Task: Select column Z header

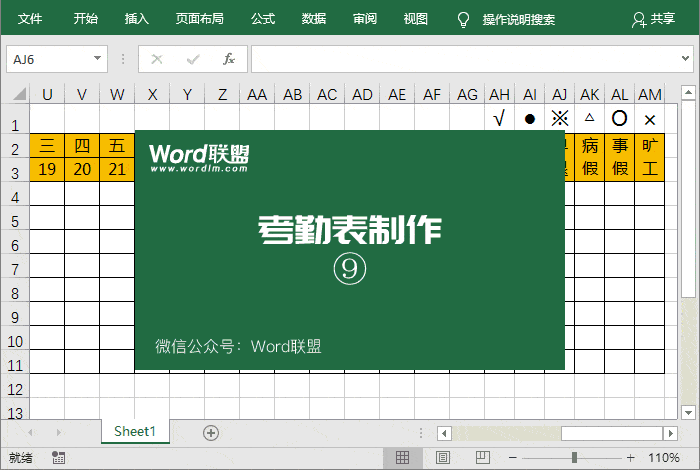Action: 222,94
